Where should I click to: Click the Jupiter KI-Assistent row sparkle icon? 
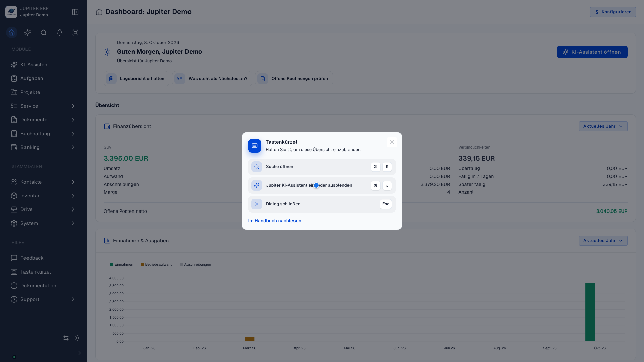point(257,185)
